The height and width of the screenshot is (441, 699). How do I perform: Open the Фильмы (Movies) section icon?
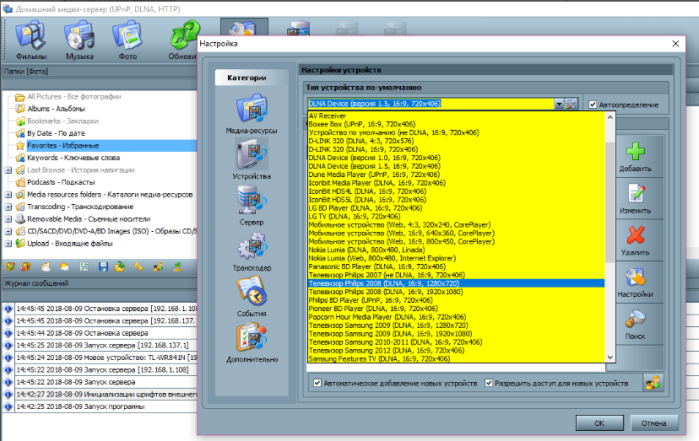point(31,37)
